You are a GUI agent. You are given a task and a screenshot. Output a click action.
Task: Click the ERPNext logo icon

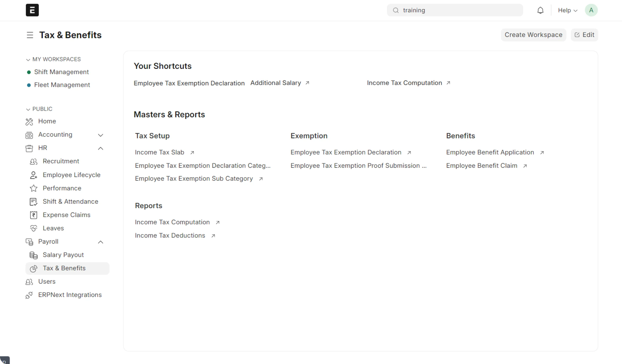coord(32,10)
